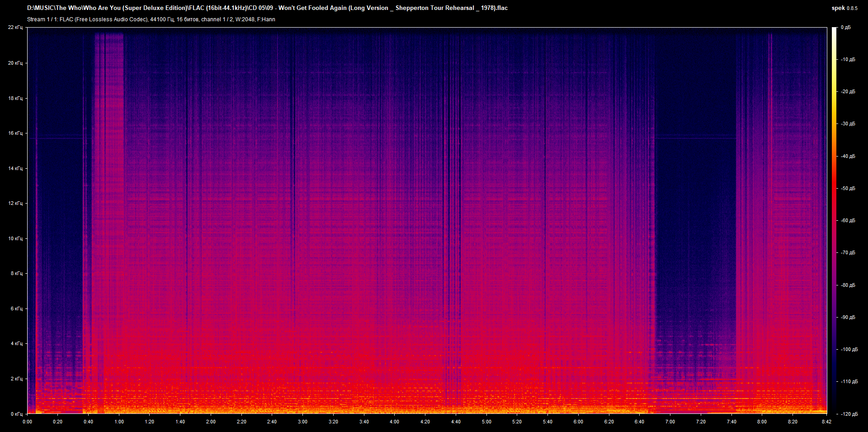Click the file path title text
This screenshot has width=868, height=432.
click(x=267, y=8)
